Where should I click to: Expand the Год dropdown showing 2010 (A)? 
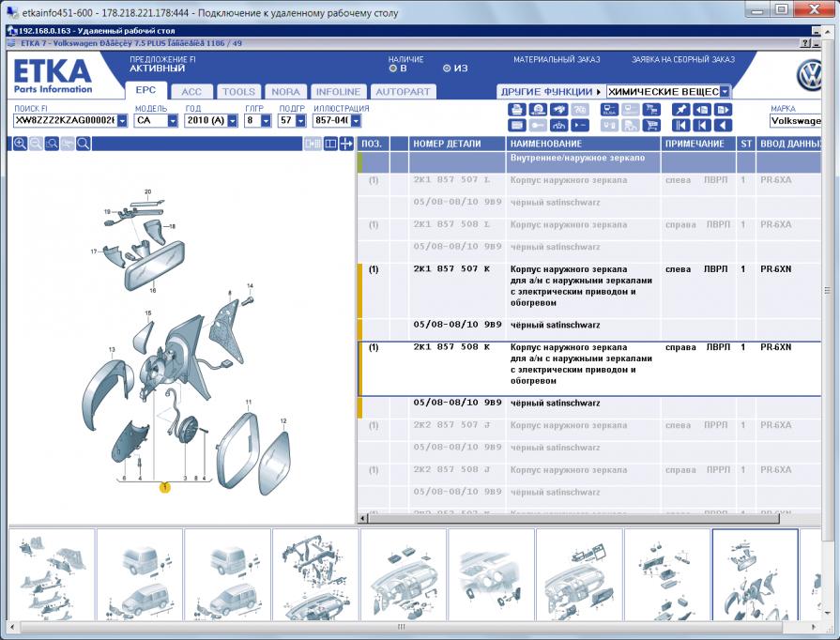pyautogui.click(x=233, y=121)
